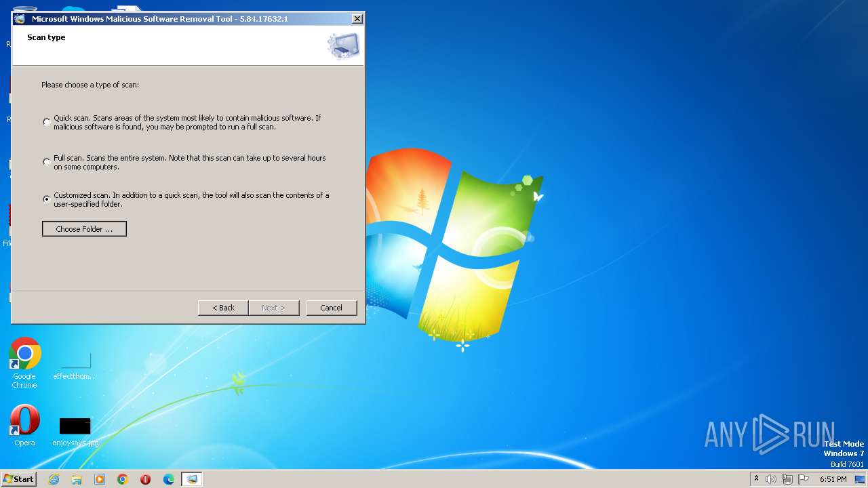Click the 'Scan type' heading
868x488 pixels.
46,37
